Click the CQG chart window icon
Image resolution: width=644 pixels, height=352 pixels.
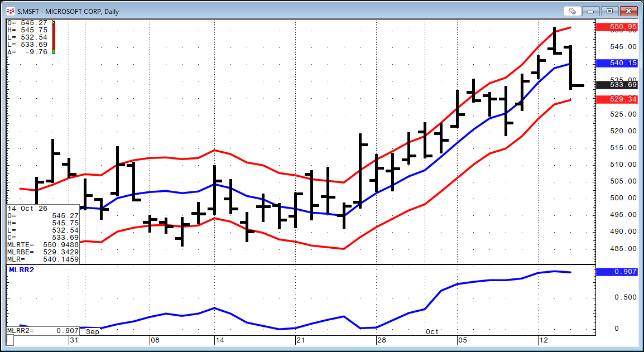(10, 11)
